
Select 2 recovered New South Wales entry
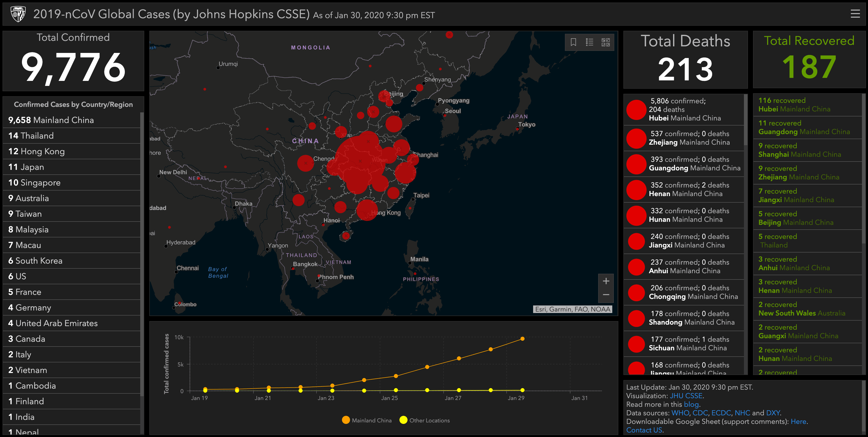click(808, 309)
